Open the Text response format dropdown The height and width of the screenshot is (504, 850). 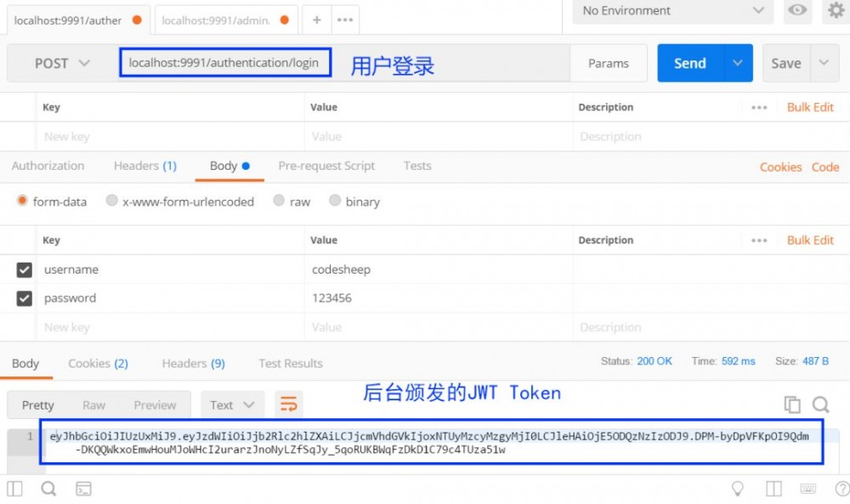pyautogui.click(x=231, y=405)
